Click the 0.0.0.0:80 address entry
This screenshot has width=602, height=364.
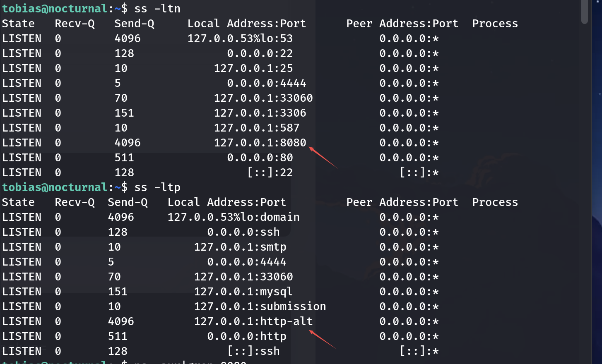(260, 158)
